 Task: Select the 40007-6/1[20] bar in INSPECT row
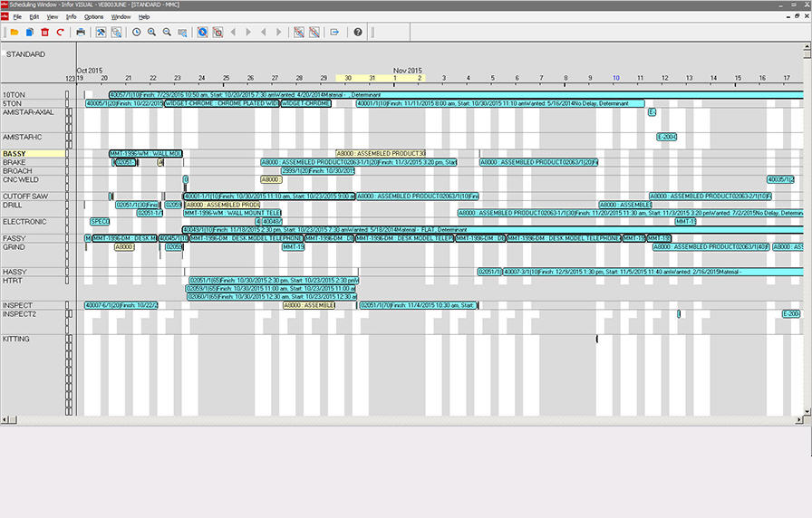coord(121,305)
